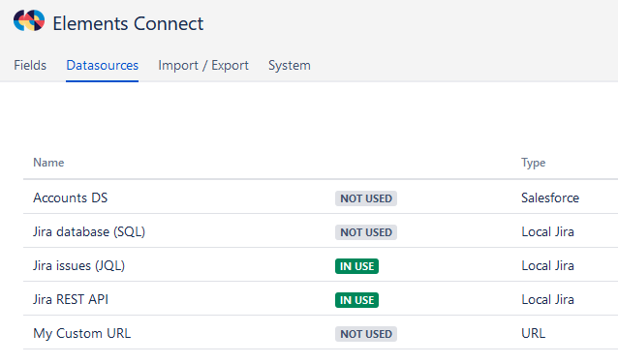Click NOT USED badge for My Custom URL
Screen dimensions: 618x364
[366, 334]
